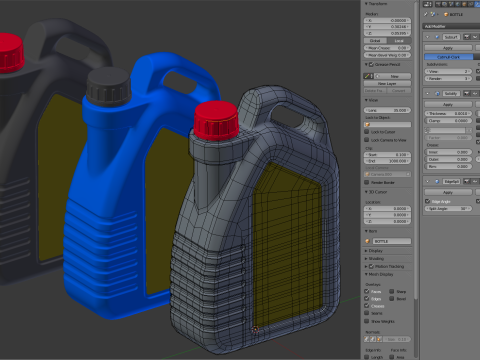Enable Lock Camera to View checkbox

tap(367, 140)
